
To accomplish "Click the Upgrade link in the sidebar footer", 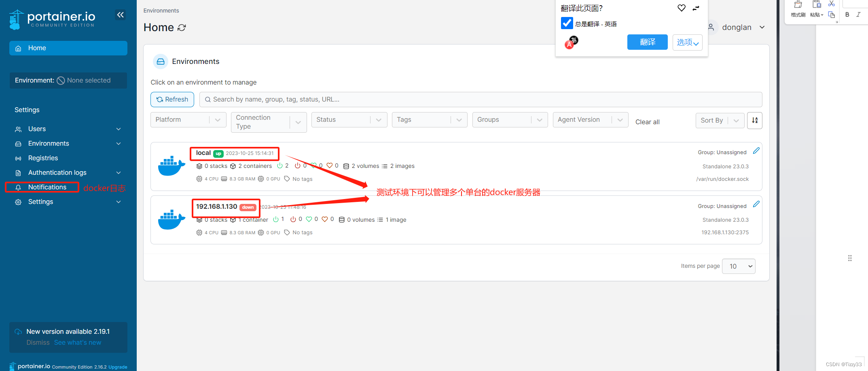I will tap(118, 367).
